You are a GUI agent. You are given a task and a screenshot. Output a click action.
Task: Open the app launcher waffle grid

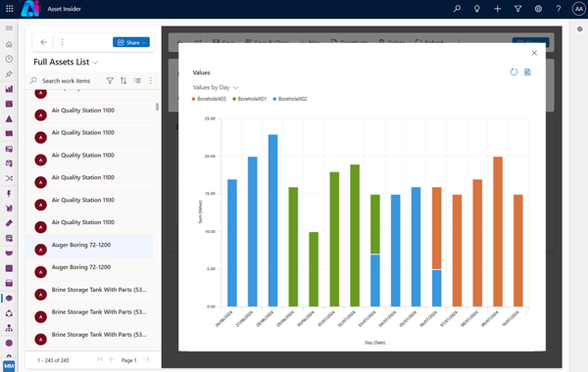tap(10, 8)
